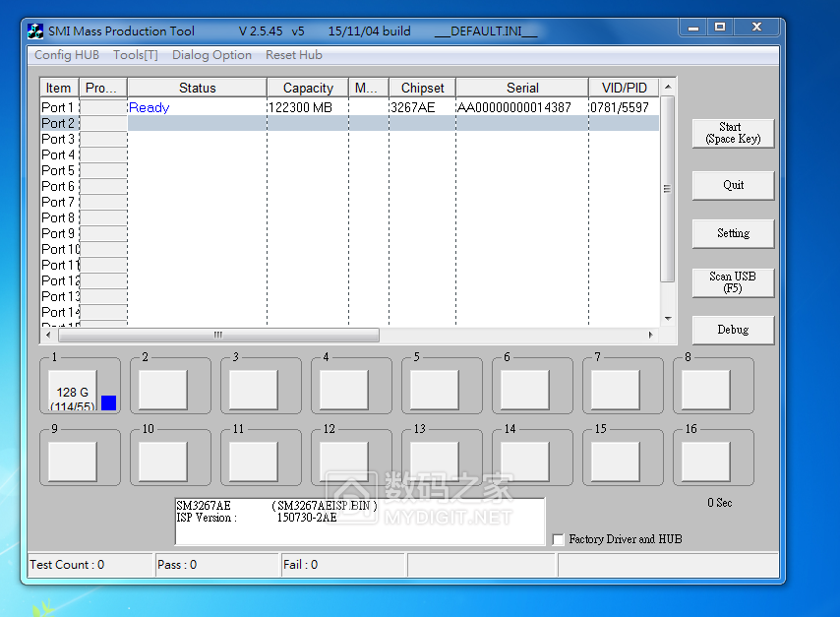Click the empty port slot 2 box
The height and width of the screenshot is (617, 840).
162,391
